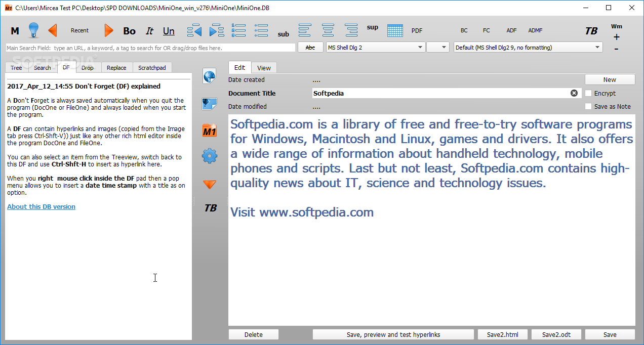644x345 pixels.
Task: Click the Visit www.softpedia.com text line
Action: [302, 212]
